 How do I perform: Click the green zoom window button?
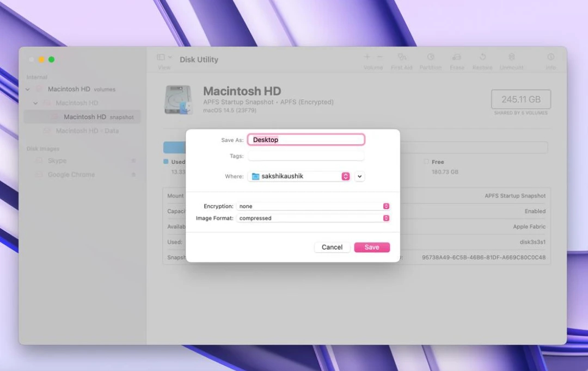tap(51, 59)
